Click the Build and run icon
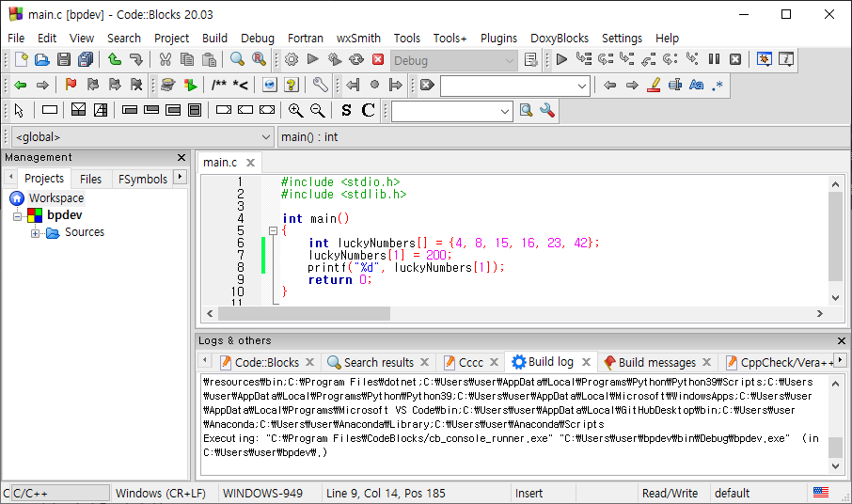The image size is (852, 504). tap(334, 59)
